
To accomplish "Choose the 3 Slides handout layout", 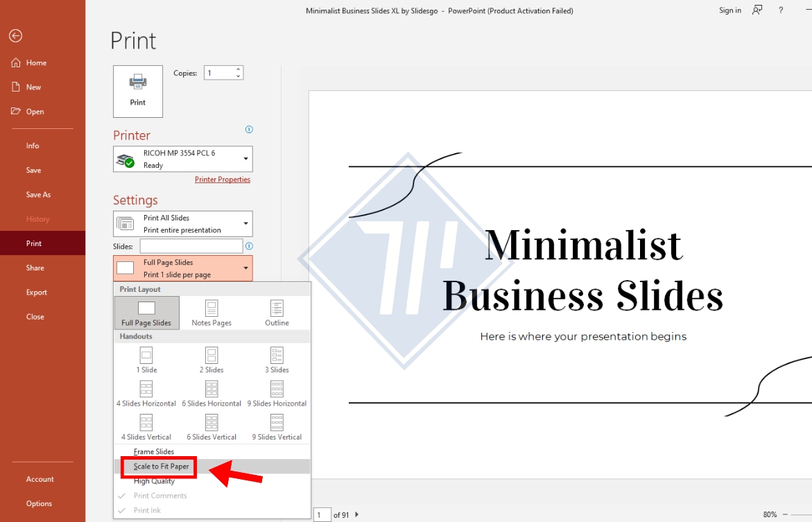I will [276, 359].
